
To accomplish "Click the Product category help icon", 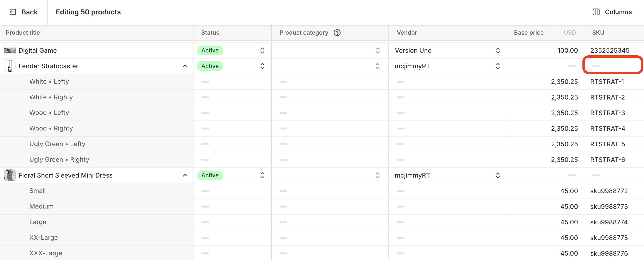I will click(337, 33).
